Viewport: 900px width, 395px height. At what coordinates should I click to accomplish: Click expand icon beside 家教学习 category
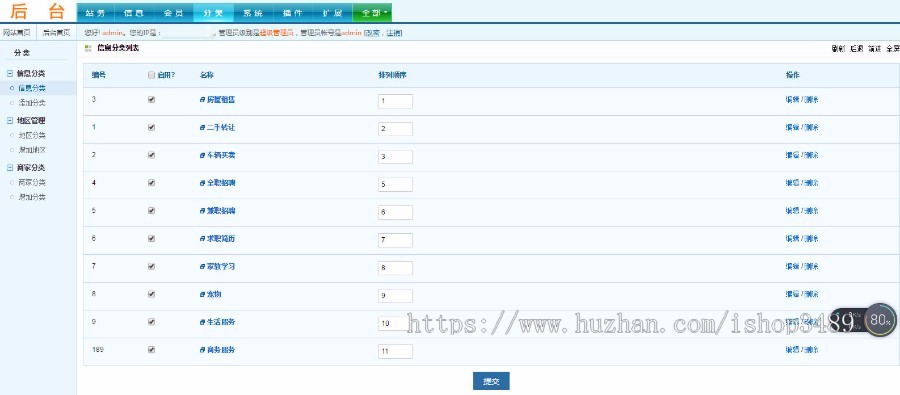[202, 266]
